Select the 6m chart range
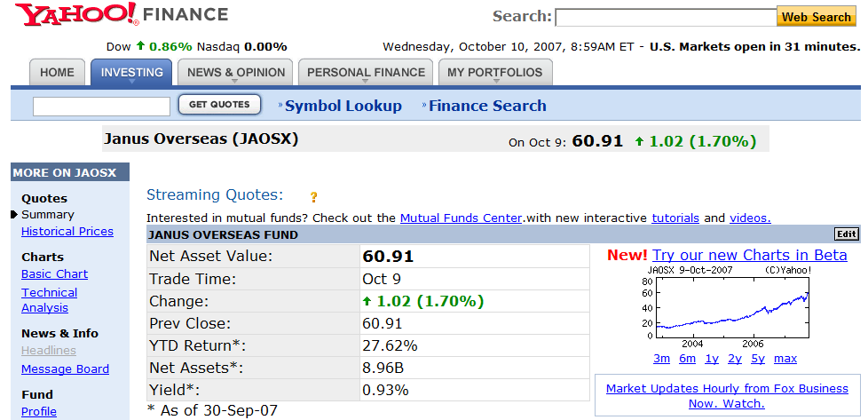868x420 pixels. click(x=687, y=359)
